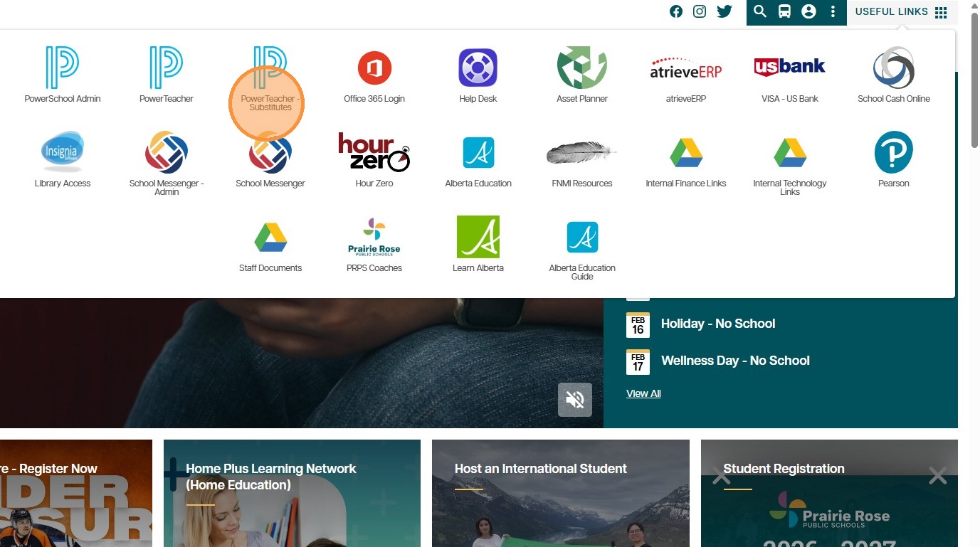The image size is (980, 547).
Task: Launch PowerTeacher from Useful Links
Action: (167, 75)
